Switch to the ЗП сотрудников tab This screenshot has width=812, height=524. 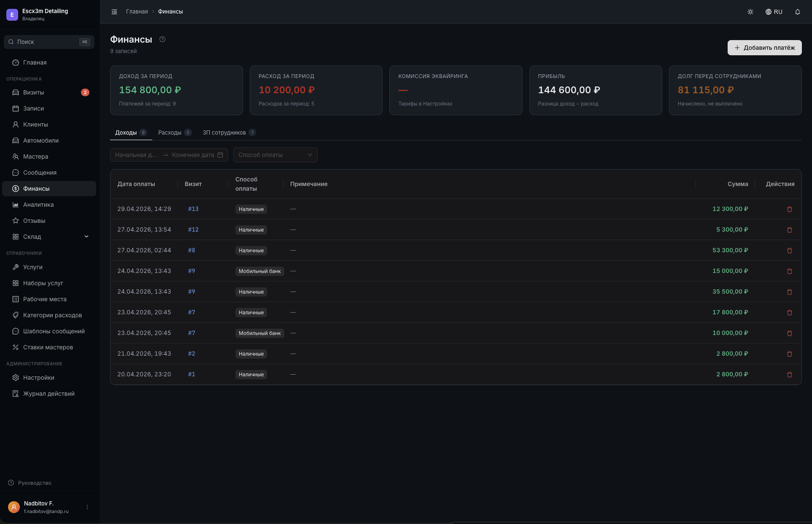click(x=229, y=132)
